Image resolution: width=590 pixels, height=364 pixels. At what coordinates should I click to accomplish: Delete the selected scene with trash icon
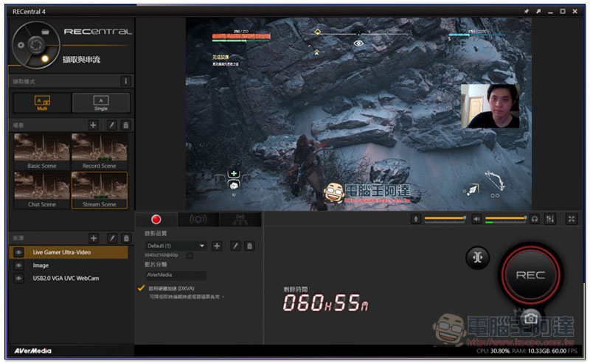coord(126,125)
